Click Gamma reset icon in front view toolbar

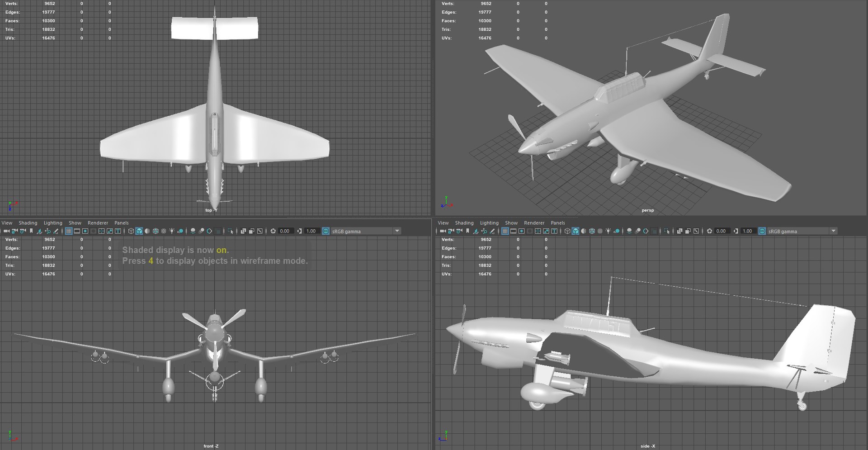coord(299,231)
